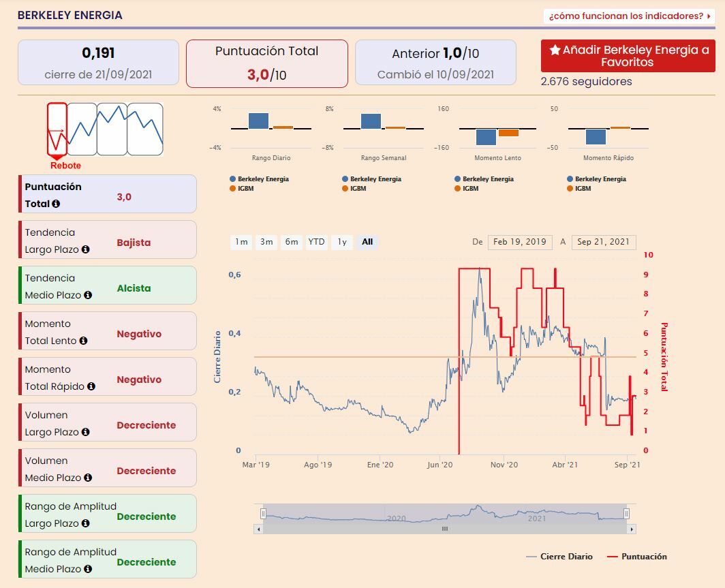The width and height of the screenshot is (725, 588).
Task: Edit the De start date field
Action: [x=520, y=242]
